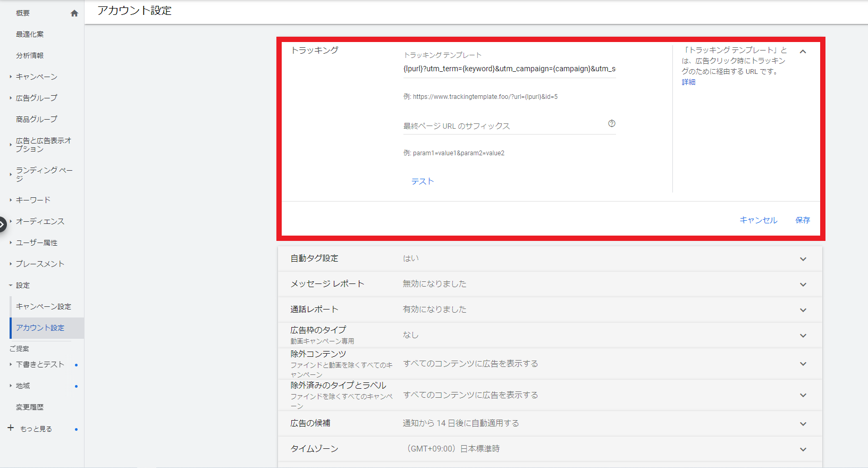Expand プレースメント in the sidebar
The width and height of the screenshot is (868, 468).
(x=40, y=264)
